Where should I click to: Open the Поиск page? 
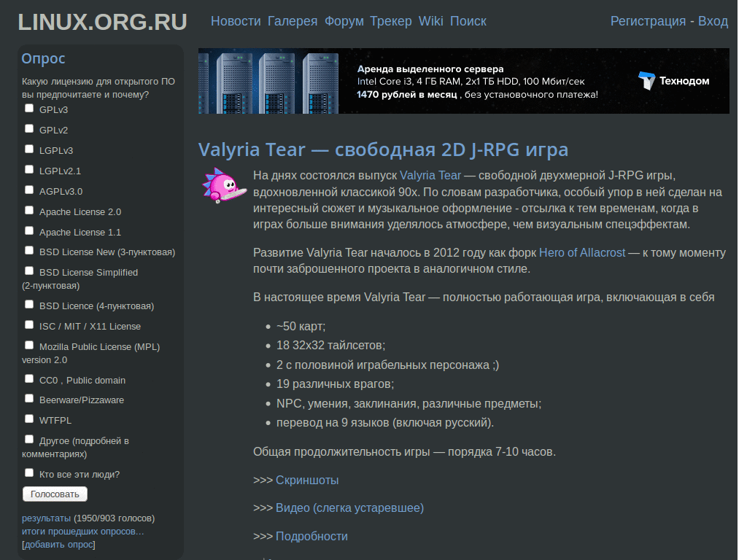(x=468, y=21)
